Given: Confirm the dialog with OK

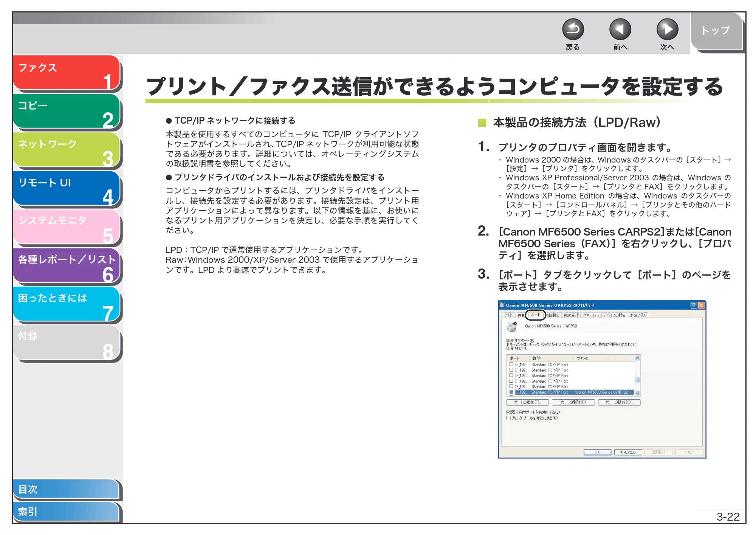Looking at the screenshot, I should coord(597,452).
